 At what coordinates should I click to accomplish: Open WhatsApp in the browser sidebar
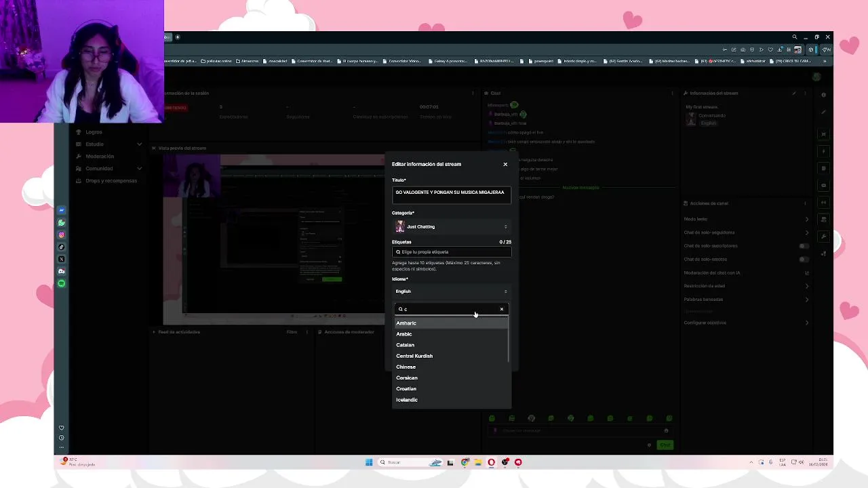coord(61,222)
